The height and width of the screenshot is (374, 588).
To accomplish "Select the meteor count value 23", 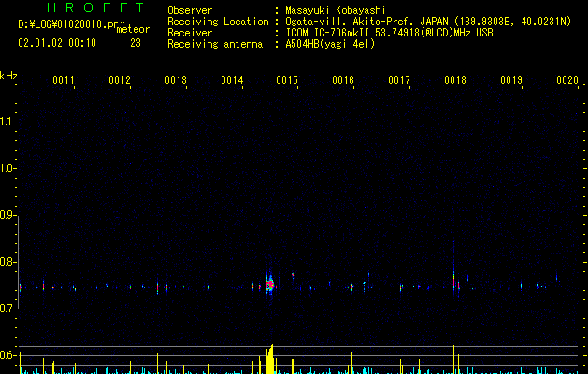I will pyautogui.click(x=136, y=43).
